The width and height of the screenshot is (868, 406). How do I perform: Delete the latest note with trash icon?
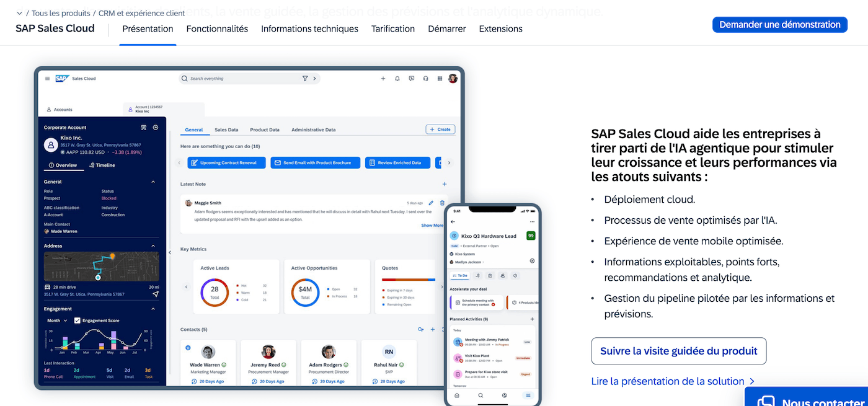[x=442, y=203]
